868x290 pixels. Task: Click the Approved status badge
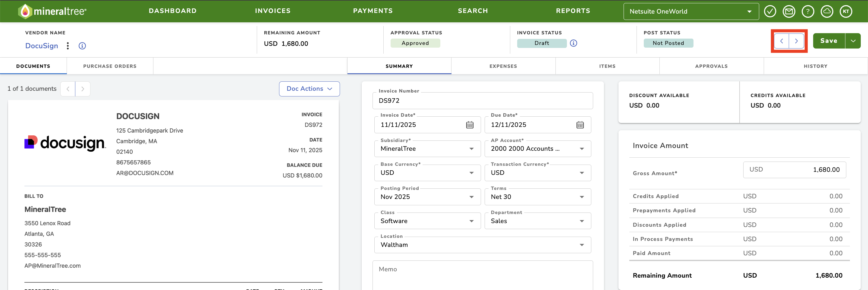coord(415,43)
